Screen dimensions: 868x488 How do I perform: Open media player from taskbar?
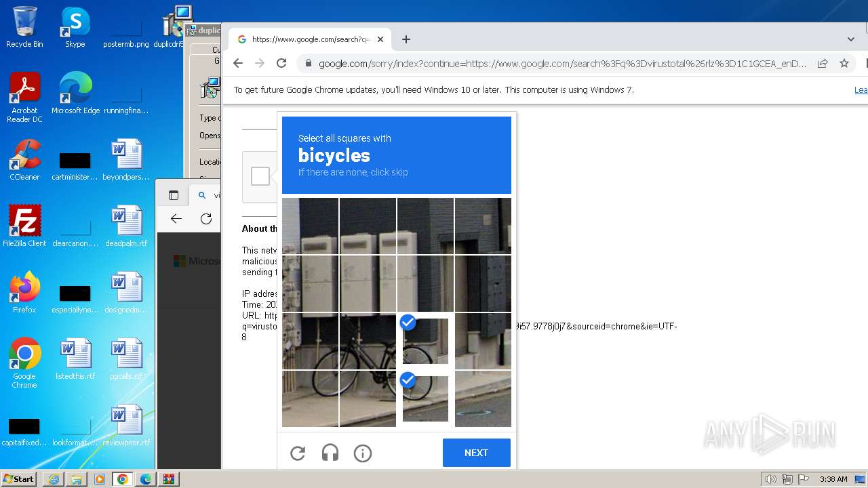point(100,479)
